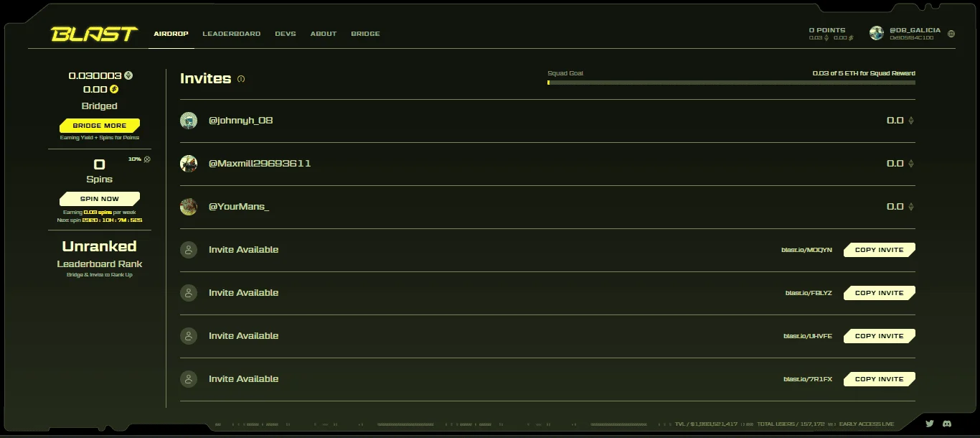Click the globe language icon

tap(951, 34)
